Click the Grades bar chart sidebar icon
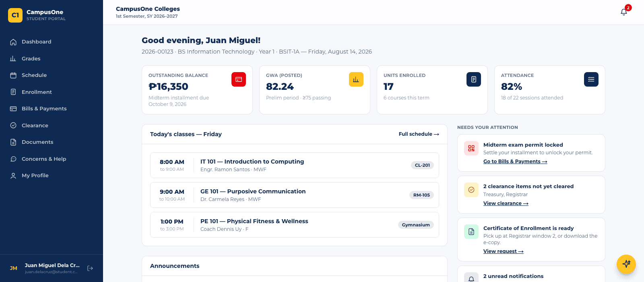 (13, 58)
